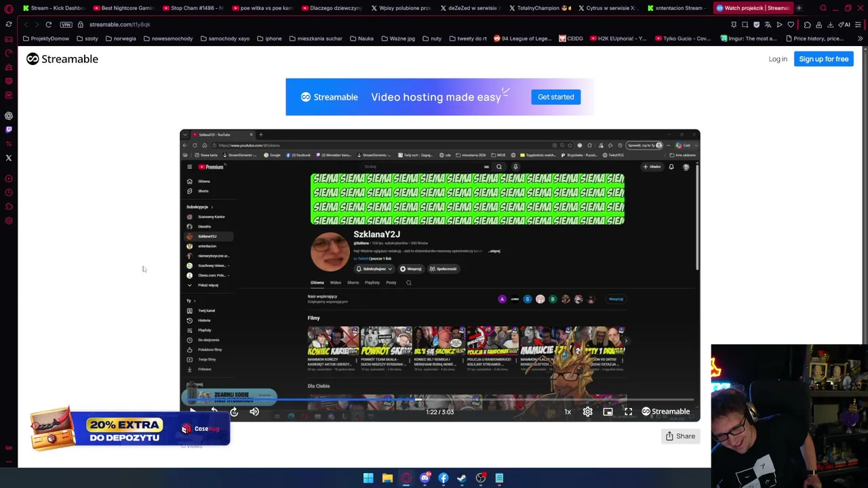
Task: Switch to poe witka vs poe tab
Action: [x=263, y=8]
